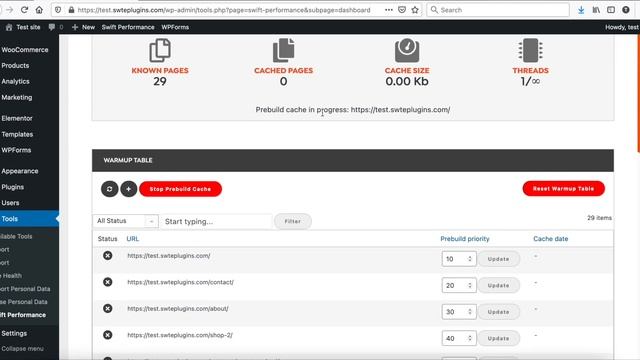Open Analytics in sidebar menu
640x360 pixels.
tap(16, 81)
